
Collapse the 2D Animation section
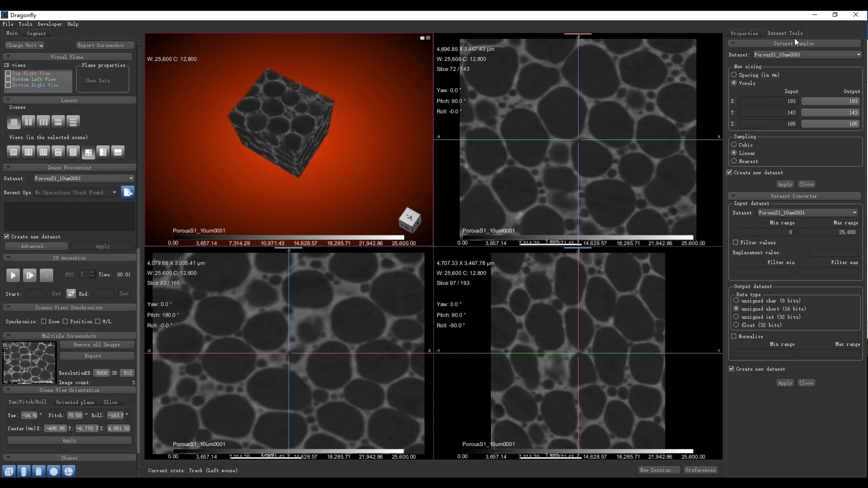point(8,258)
